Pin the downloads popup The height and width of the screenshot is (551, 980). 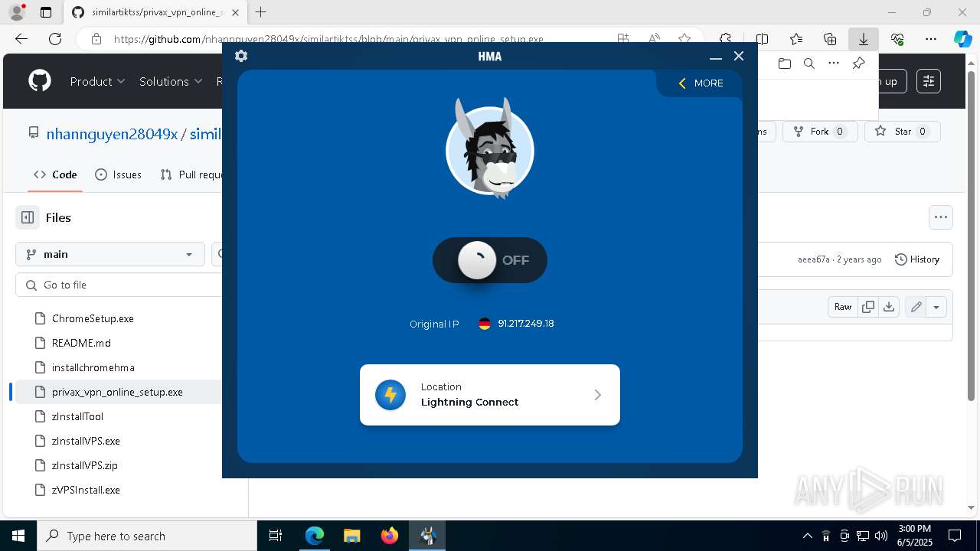[x=858, y=64]
